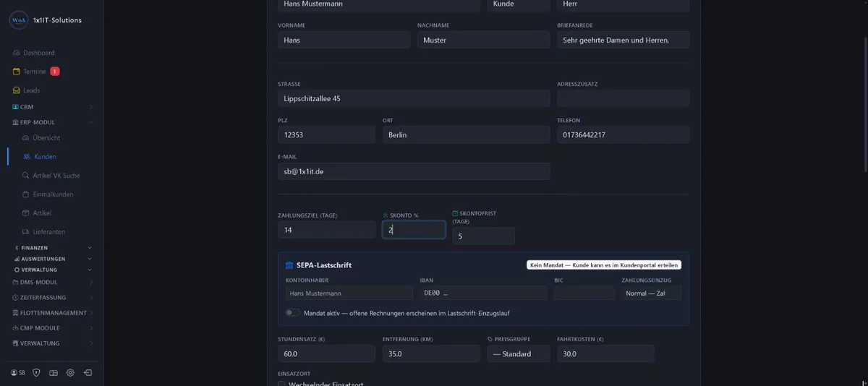Image resolution: width=868 pixels, height=386 pixels.
Task: Click into the Vorname field
Action: 344,40
